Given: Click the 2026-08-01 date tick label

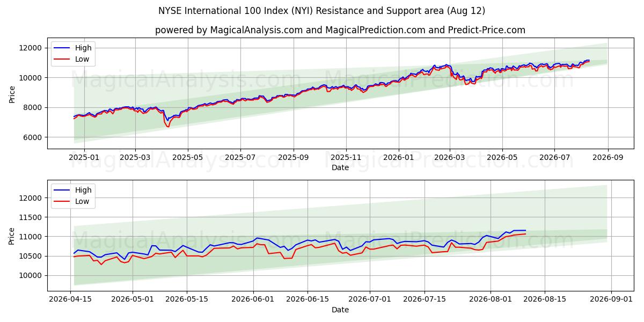Looking at the screenshot, I should 491,299.
